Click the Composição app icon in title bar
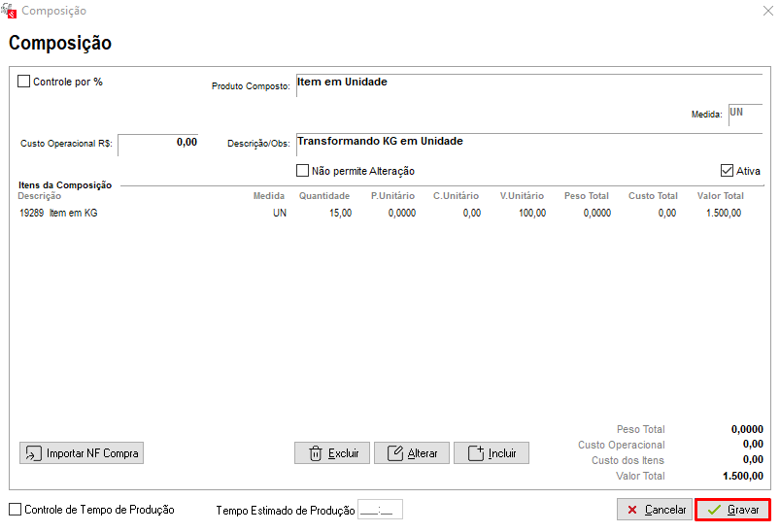 coord(9,11)
